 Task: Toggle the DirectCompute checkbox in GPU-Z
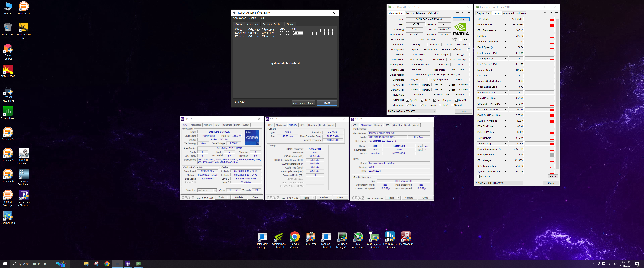tap(435, 100)
